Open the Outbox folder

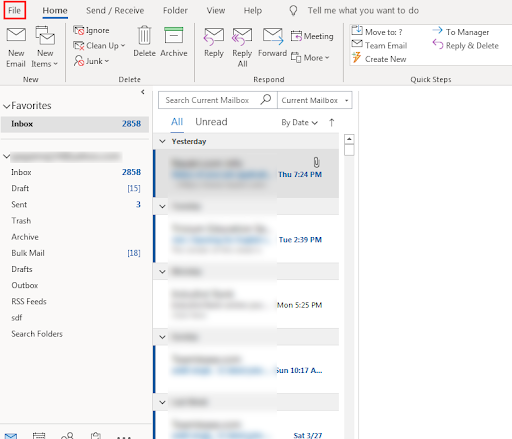pyautogui.click(x=75, y=285)
